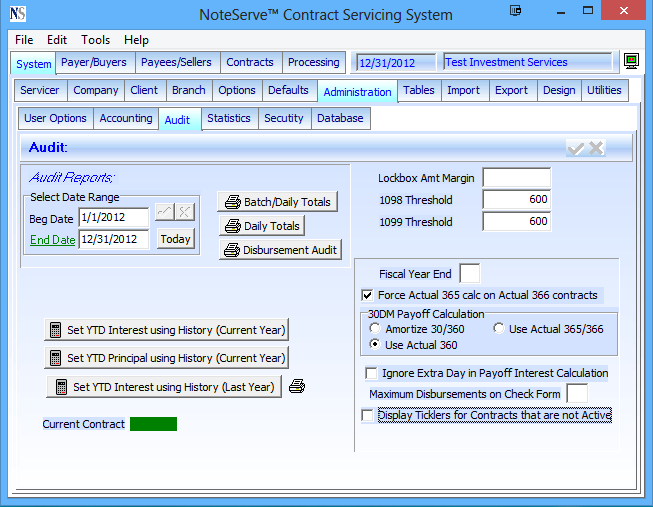The height and width of the screenshot is (507, 653).
Task: Select the Administration tab
Action: pyautogui.click(x=357, y=92)
